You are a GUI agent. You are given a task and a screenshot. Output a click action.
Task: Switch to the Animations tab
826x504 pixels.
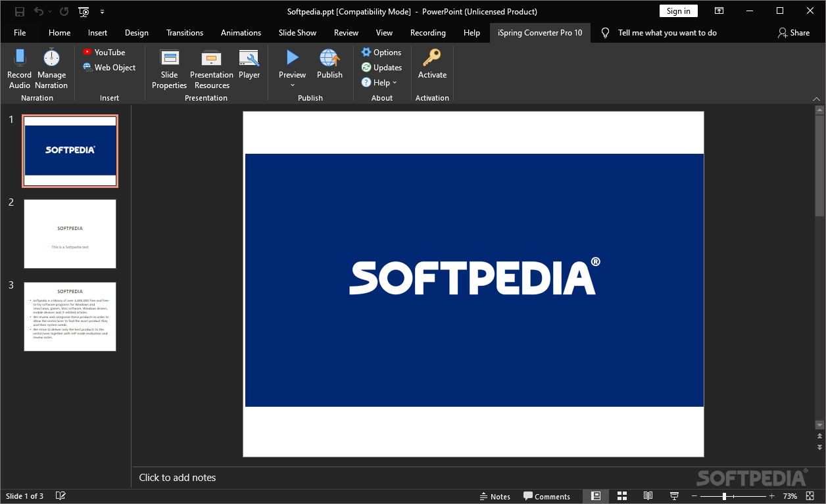(241, 33)
